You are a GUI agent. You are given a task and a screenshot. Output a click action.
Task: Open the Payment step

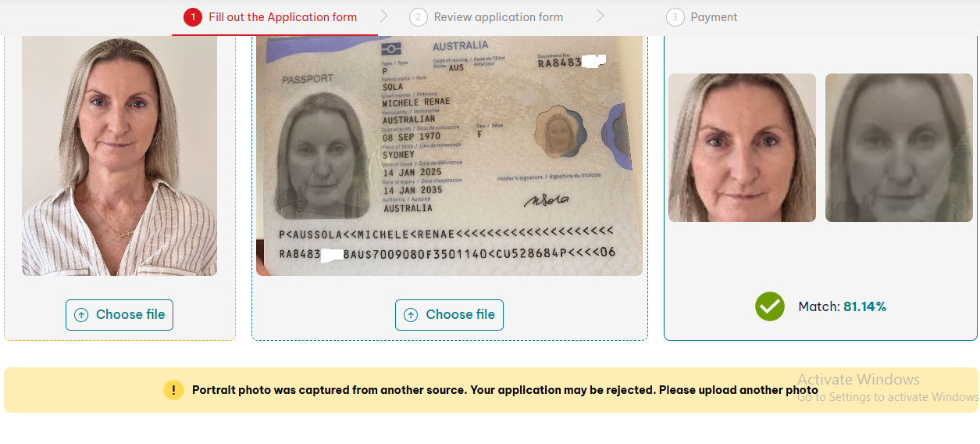tap(714, 17)
